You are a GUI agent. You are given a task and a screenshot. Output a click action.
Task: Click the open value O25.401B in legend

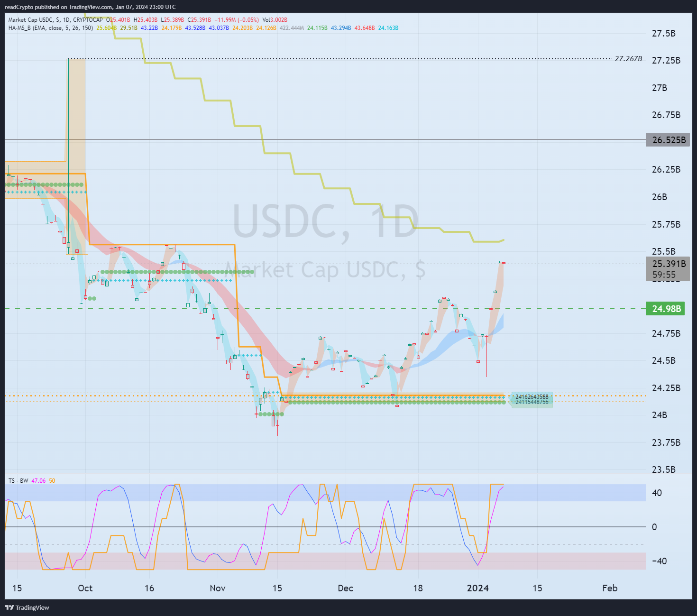119,20
